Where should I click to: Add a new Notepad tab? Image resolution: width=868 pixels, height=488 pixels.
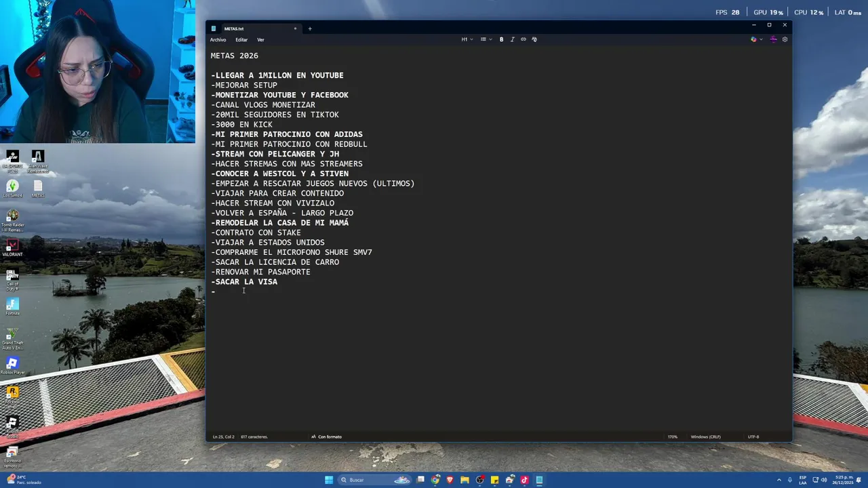pos(310,28)
